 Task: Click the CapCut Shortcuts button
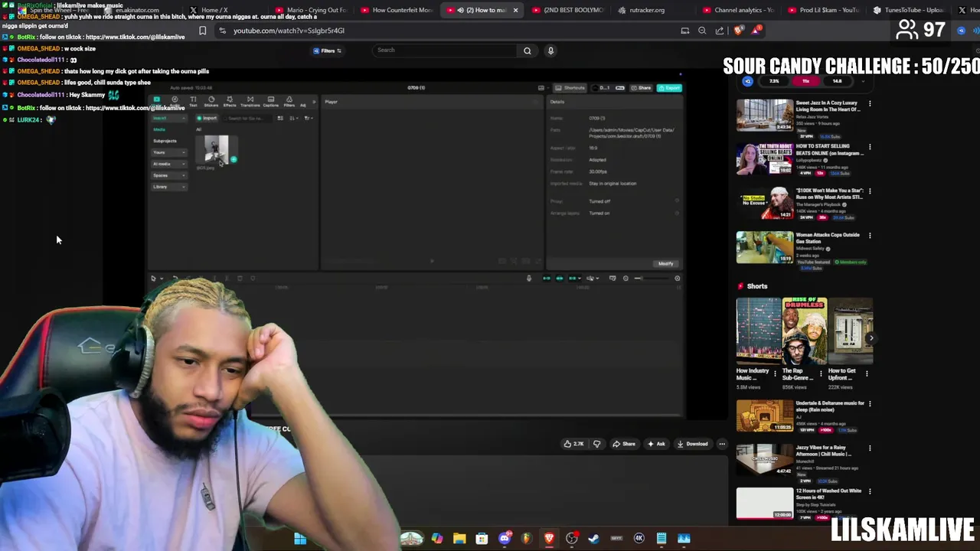(570, 88)
